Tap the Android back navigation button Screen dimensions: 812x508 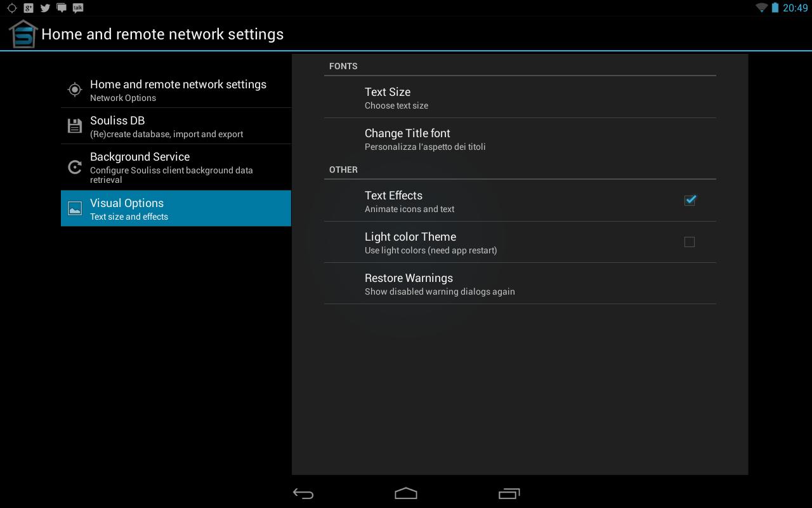[303, 493]
